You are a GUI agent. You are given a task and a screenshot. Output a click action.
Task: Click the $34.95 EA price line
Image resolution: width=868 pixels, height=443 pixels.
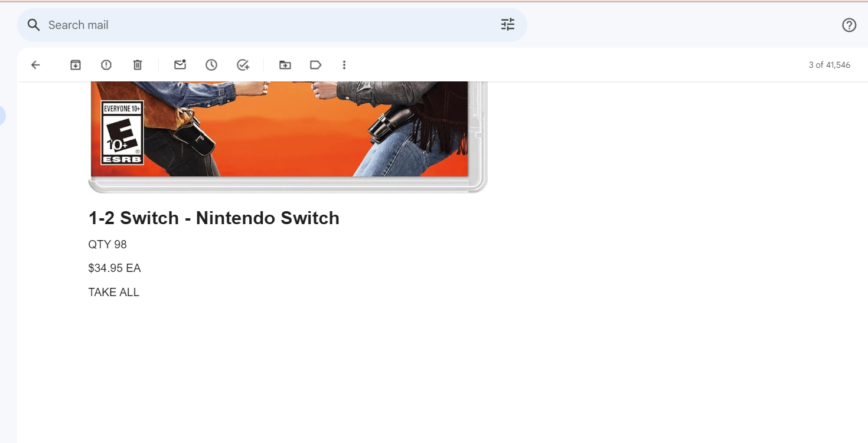point(115,268)
